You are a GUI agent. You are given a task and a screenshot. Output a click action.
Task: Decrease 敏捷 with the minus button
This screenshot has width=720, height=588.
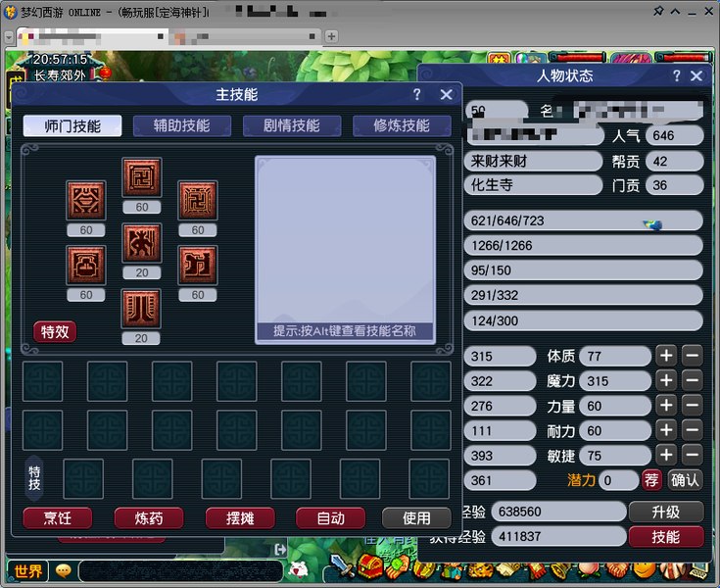tap(693, 455)
